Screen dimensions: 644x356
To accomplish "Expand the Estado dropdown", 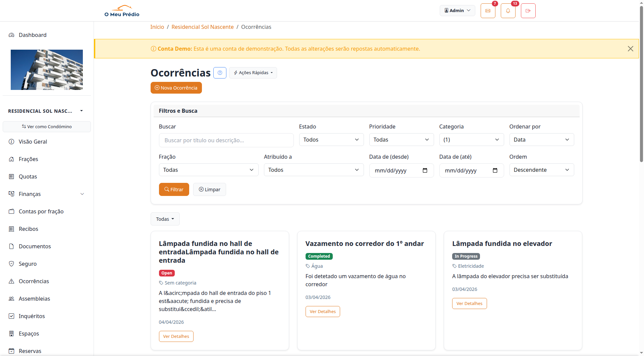I will click(x=331, y=140).
